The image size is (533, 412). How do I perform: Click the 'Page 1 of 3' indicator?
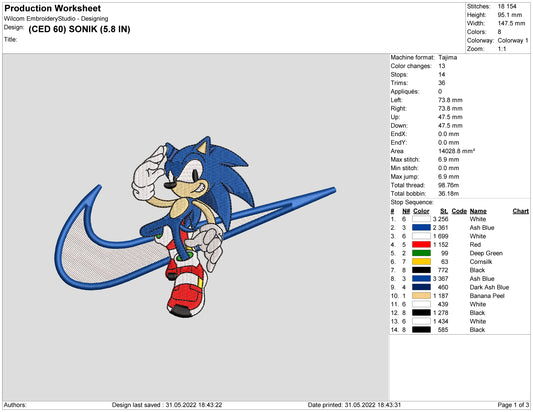click(513, 405)
